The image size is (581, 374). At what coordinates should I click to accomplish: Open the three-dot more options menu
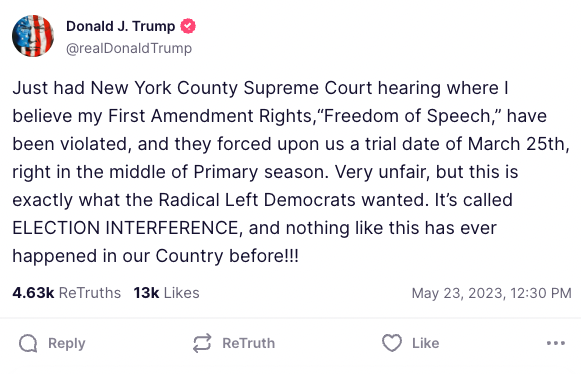556,343
